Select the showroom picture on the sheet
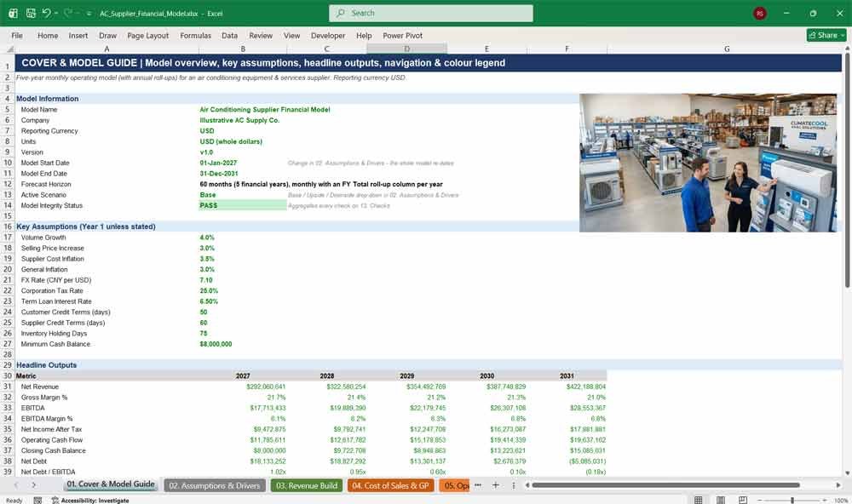This screenshot has height=504, width=852. tap(708, 163)
